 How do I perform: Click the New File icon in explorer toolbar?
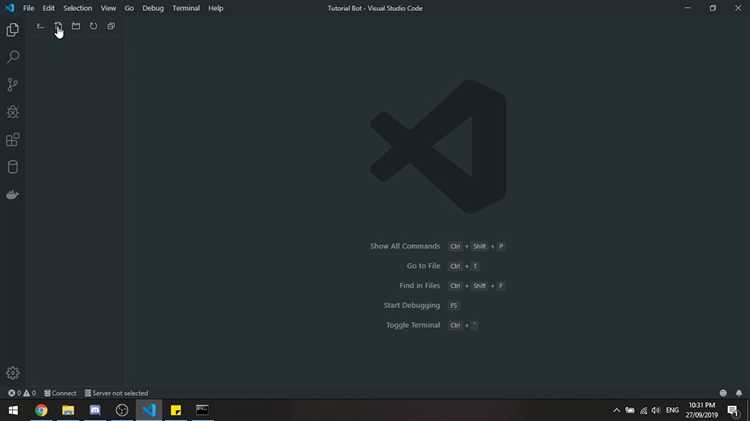pyautogui.click(x=58, y=26)
